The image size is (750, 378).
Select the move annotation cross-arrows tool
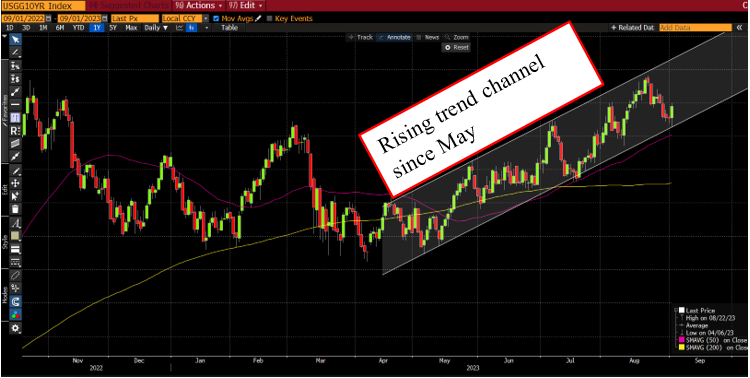coord(15,183)
